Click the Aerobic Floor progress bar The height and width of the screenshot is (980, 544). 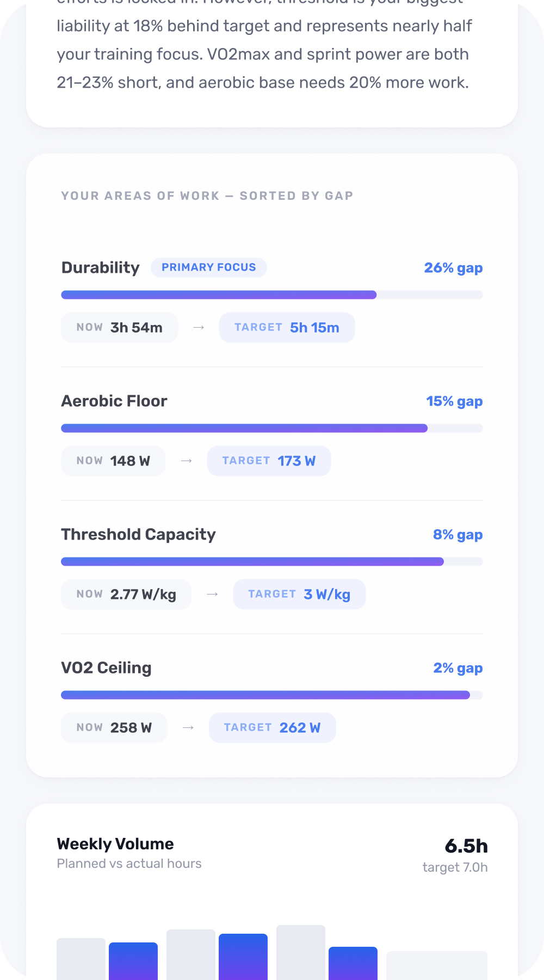point(272,428)
